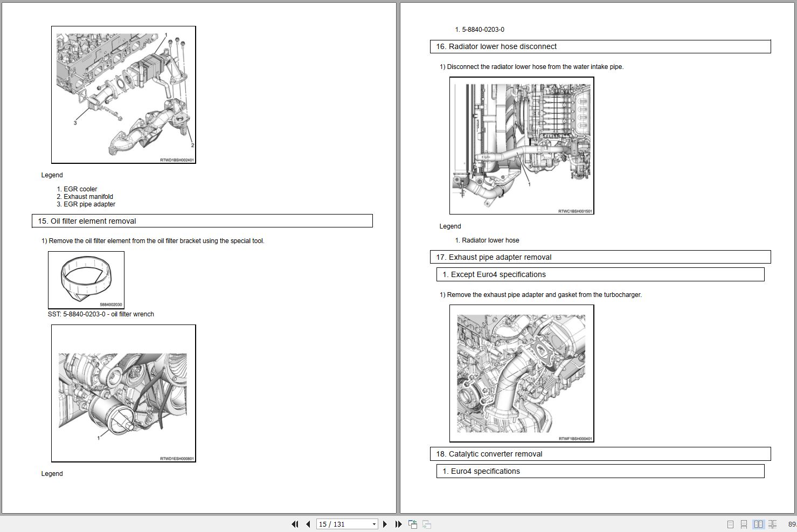Switch to continuous page view
This screenshot has width=797, height=532.
click(x=744, y=524)
